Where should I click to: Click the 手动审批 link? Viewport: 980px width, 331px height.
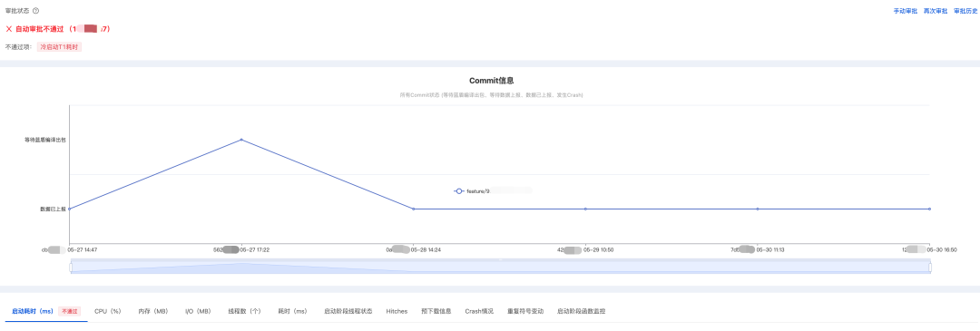905,11
